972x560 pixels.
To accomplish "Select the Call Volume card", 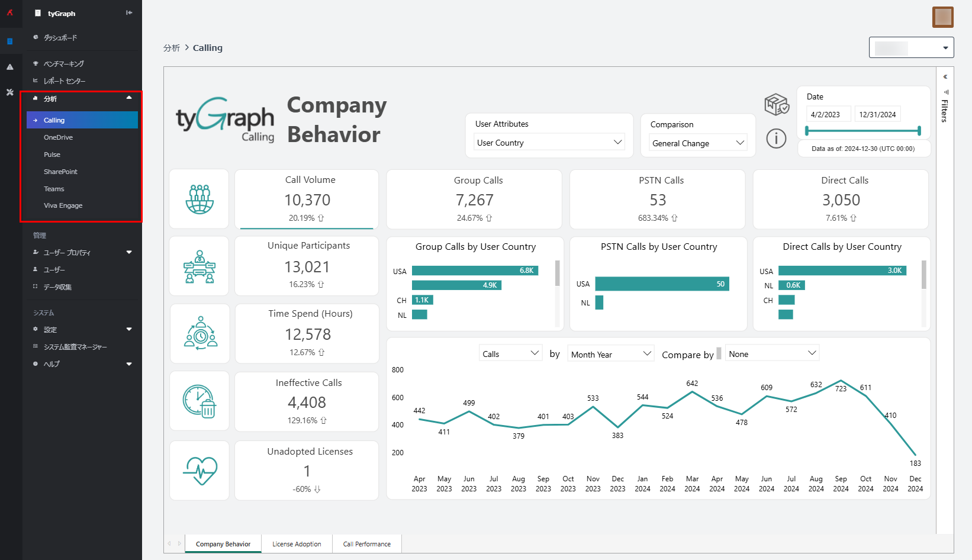I will click(307, 199).
